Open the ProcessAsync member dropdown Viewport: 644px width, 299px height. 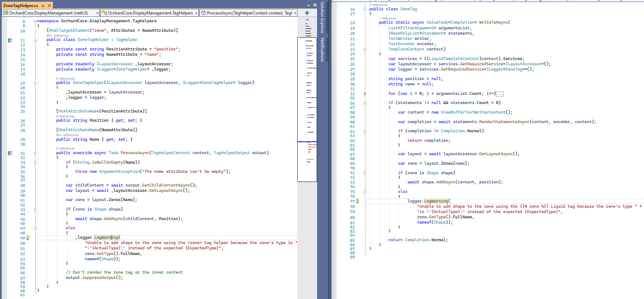249,13
